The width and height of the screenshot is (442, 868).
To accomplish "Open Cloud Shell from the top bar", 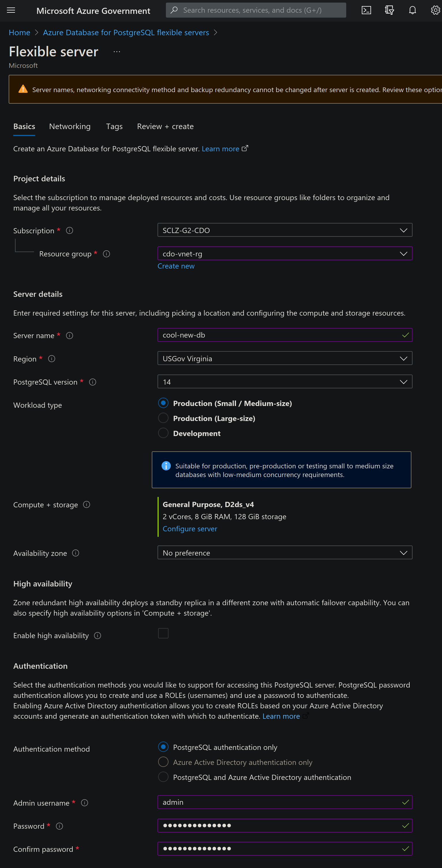I will tap(366, 10).
